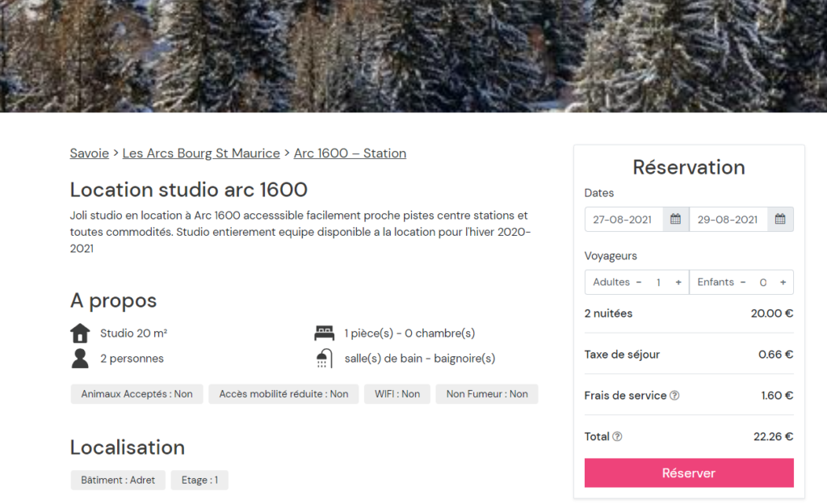Click the end date field 29-08-2021
The image size is (827, 504).
click(x=728, y=220)
